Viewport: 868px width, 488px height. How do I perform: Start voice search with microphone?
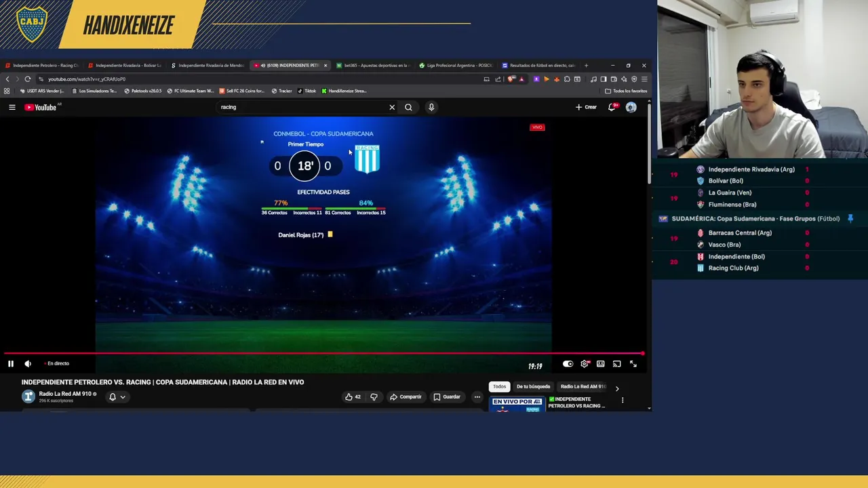431,107
